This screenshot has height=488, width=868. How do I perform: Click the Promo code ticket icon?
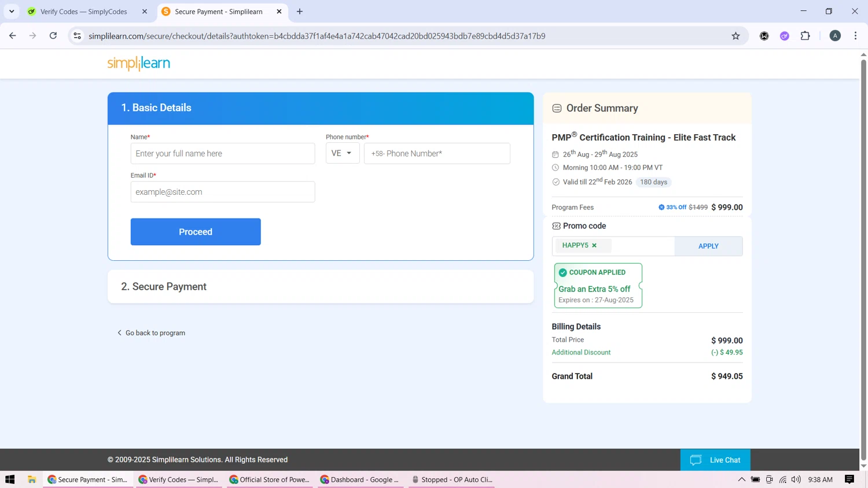pos(556,226)
